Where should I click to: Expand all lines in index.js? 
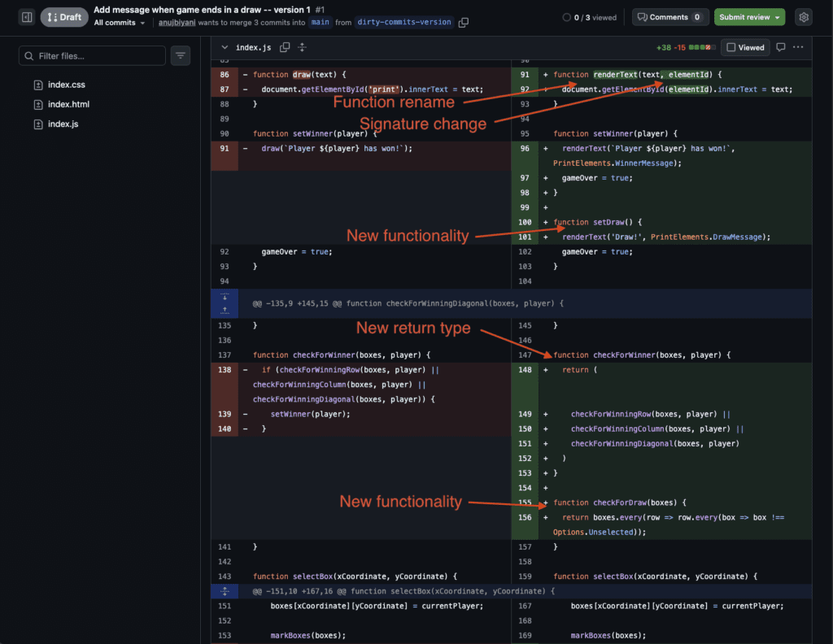pos(303,48)
